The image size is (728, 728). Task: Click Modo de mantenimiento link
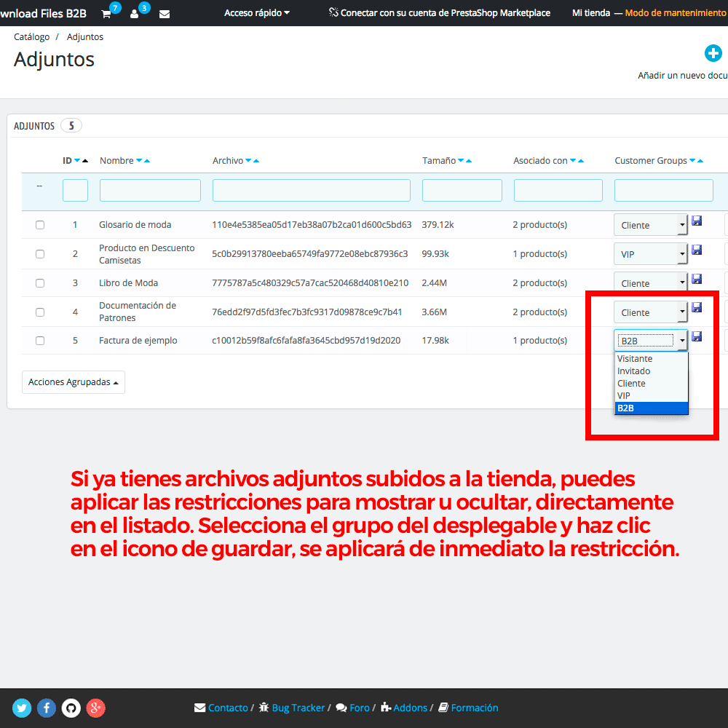[x=675, y=13]
